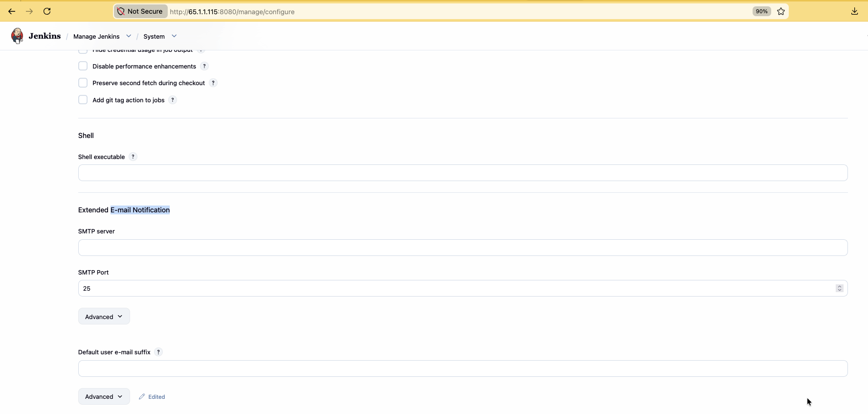Click the Jenkins title text link
The width and height of the screenshot is (868, 414).
click(x=45, y=36)
